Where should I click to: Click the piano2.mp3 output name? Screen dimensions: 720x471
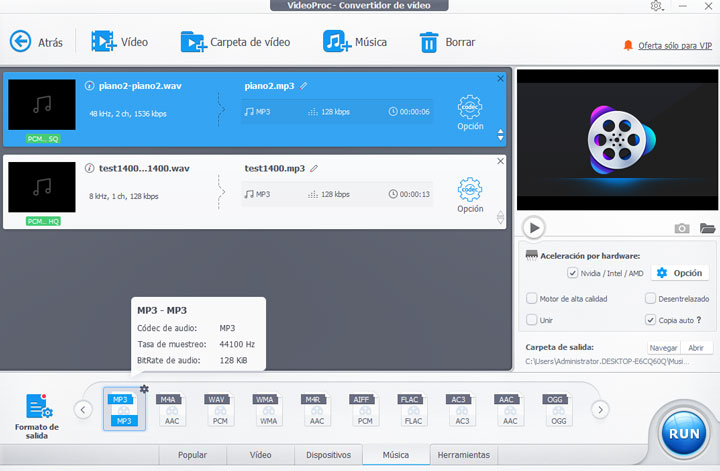[x=269, y=86]
